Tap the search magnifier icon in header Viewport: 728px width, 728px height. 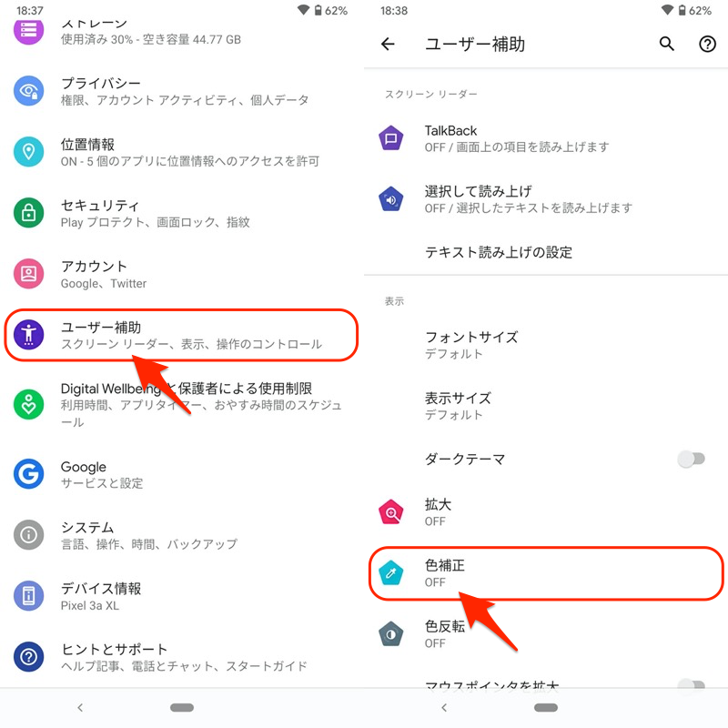666,44
